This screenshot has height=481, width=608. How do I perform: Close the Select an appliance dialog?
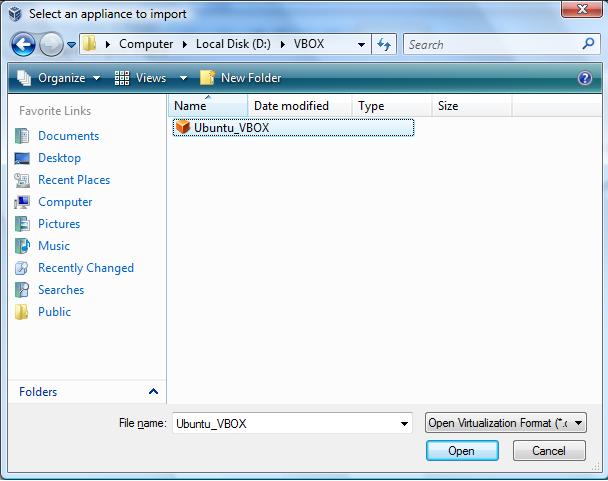pyautogui.click(x=582, y=9)
